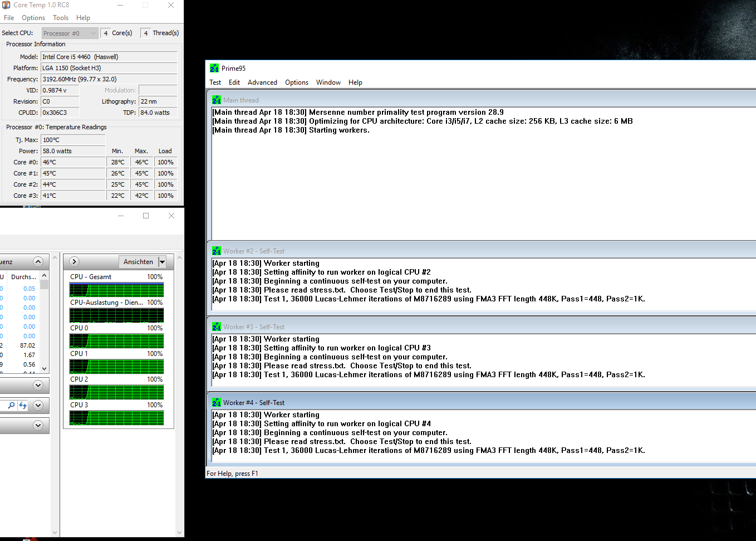Click the CPU 2 graph
This screenshot has width=756, height=541.
pyautogui.click(x=116, y=392)
